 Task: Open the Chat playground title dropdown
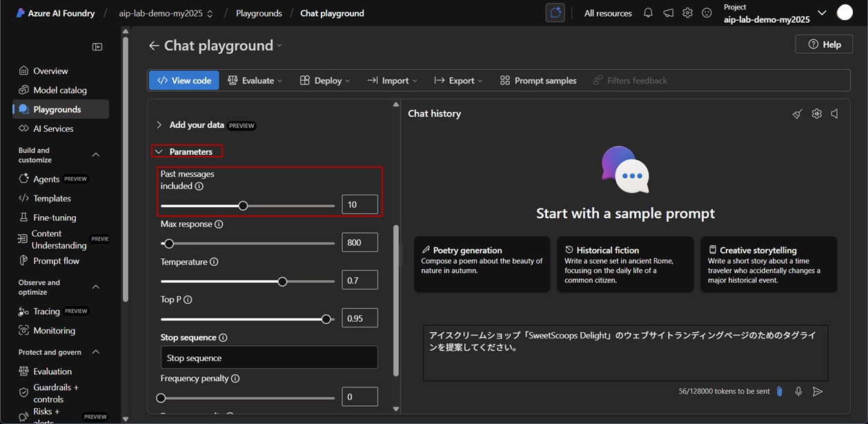point(279,46)
